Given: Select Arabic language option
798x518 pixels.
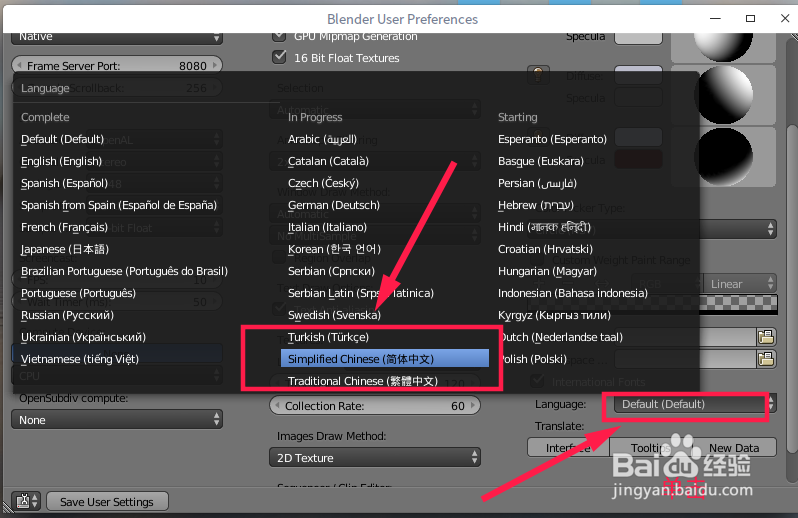Looking at the screenshot, I should [322, 139].
